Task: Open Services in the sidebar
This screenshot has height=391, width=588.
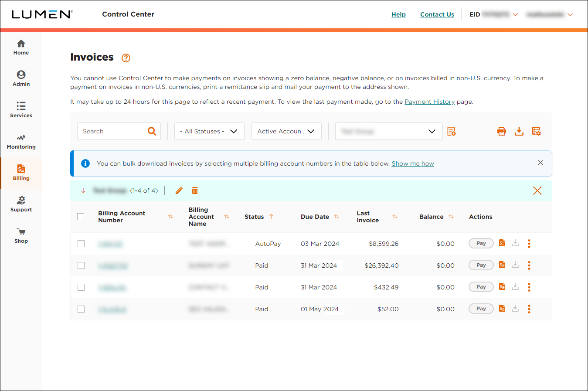Action: 21,110
